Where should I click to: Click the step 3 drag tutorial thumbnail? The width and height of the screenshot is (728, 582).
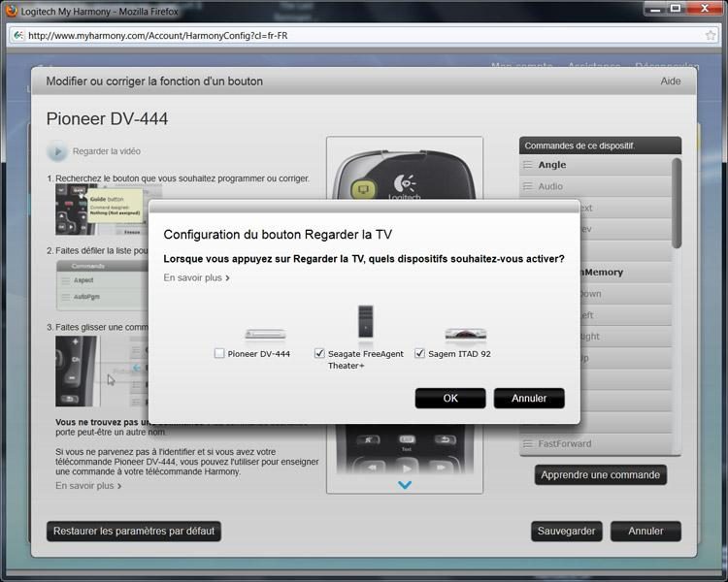click(101, 372)
